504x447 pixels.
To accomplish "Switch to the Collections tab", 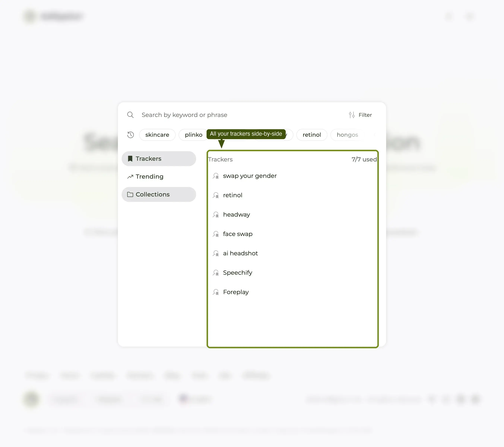I will (159, 194).
